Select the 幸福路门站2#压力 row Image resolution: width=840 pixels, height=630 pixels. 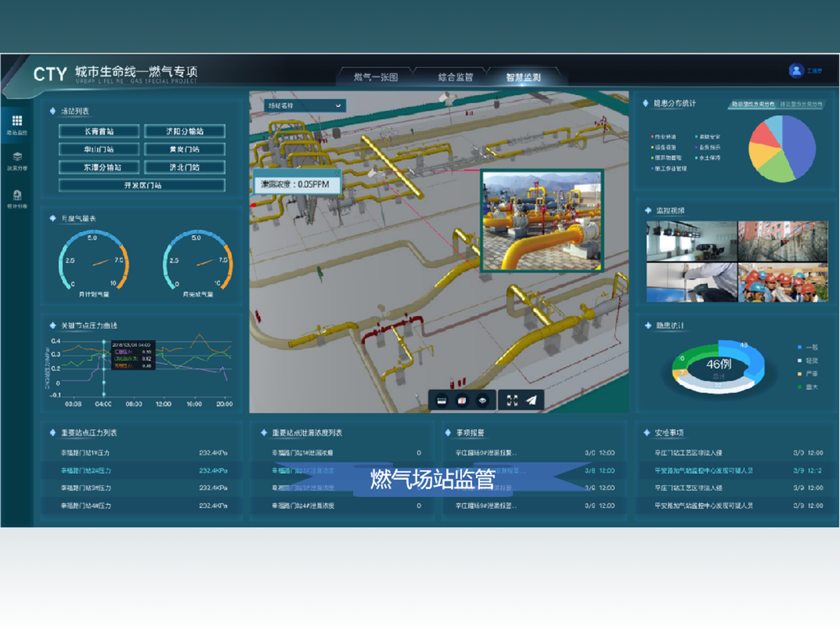click(x=142, y=470)
